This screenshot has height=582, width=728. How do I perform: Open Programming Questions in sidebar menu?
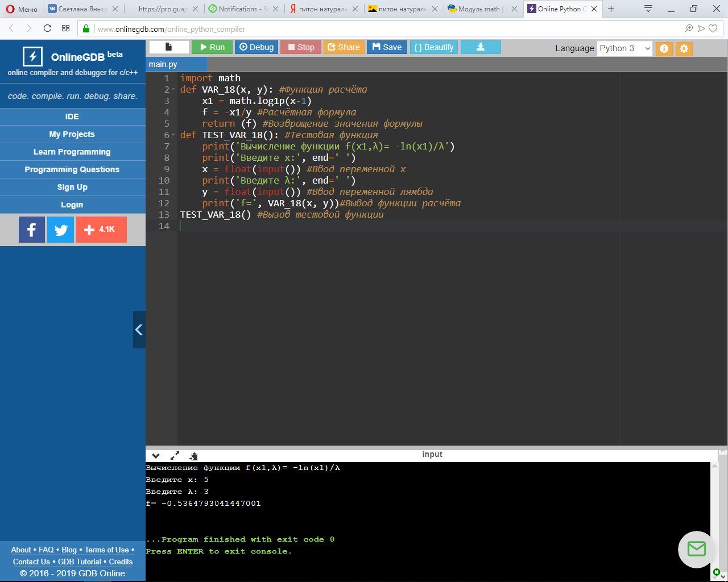coord(72,169)
